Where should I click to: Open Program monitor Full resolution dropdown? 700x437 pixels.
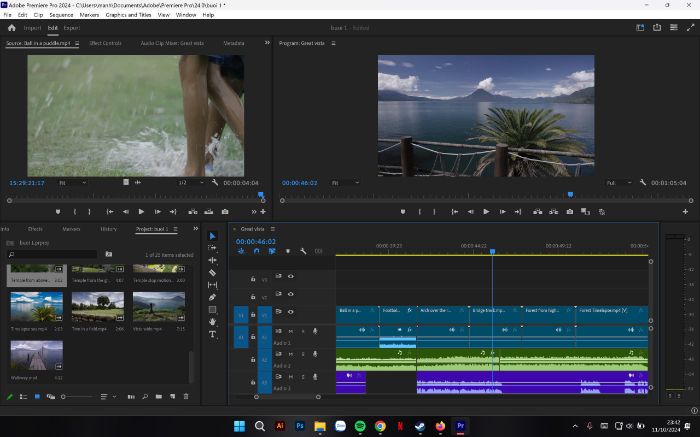click(x=619, y=183)
